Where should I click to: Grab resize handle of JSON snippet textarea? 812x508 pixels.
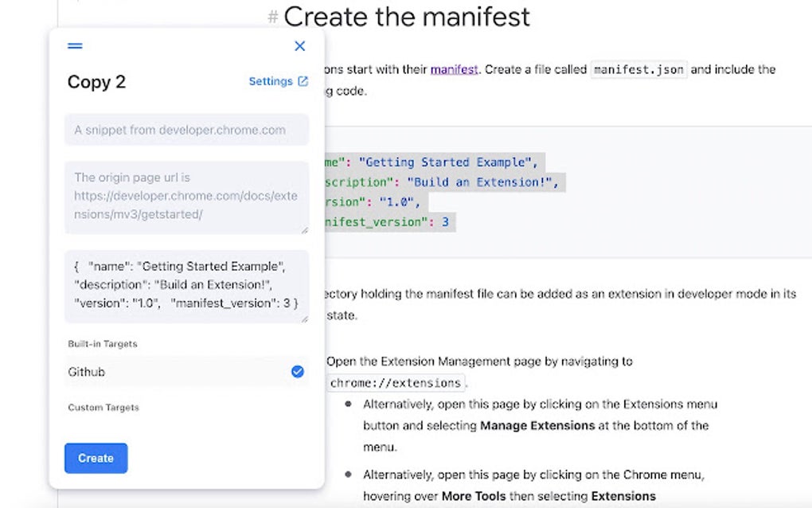(x=305, y=318)
